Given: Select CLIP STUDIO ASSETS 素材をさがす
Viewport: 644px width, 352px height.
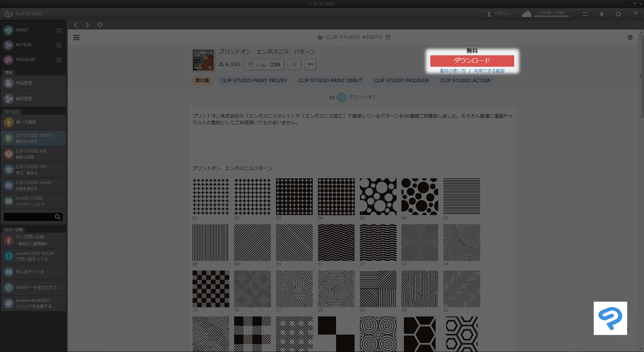Looking at the screenshot, I should click(x=33, y=138).
